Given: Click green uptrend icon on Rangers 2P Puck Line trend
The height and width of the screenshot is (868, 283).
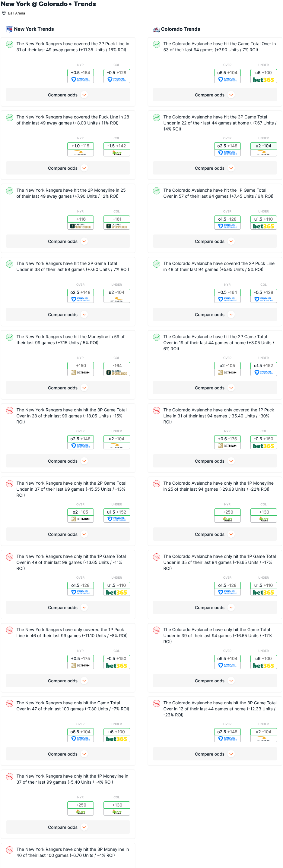Looking at the screenshot, I should 10,44.
